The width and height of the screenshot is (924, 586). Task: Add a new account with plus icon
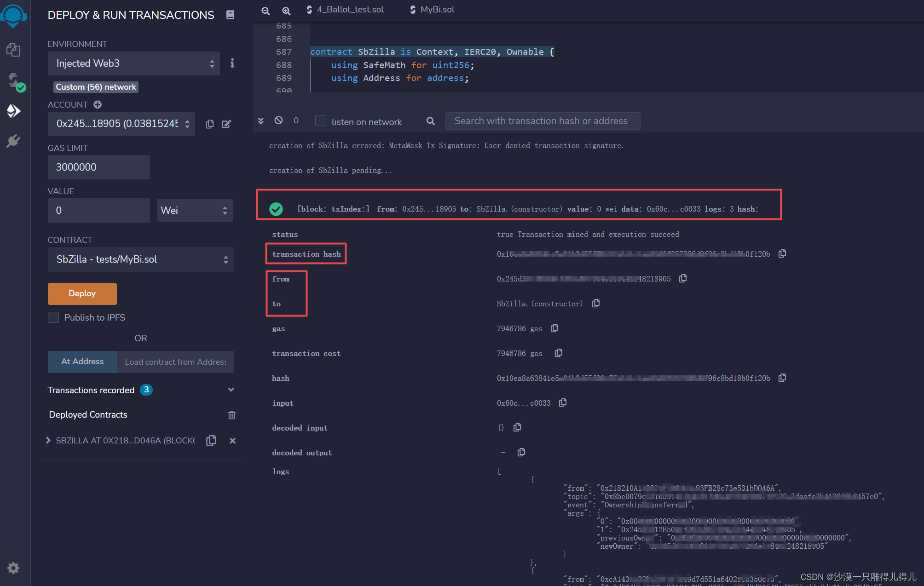98,105
